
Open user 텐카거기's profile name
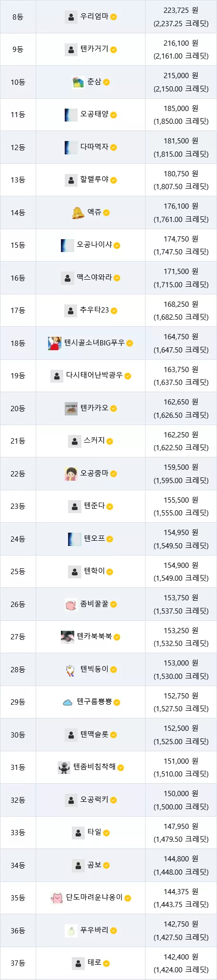[94, 49]
